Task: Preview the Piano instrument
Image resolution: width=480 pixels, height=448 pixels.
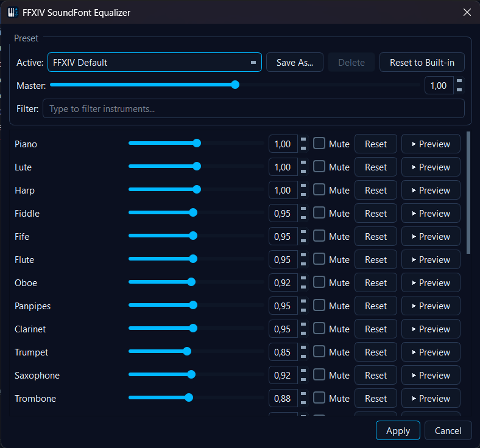Action: [431, 144]
